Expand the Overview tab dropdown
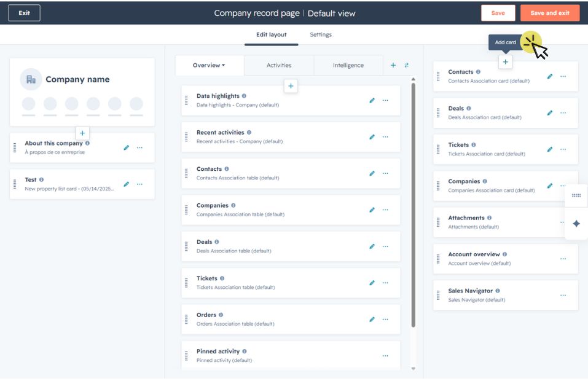The image size is (588, 389). (x=209, y=65)
